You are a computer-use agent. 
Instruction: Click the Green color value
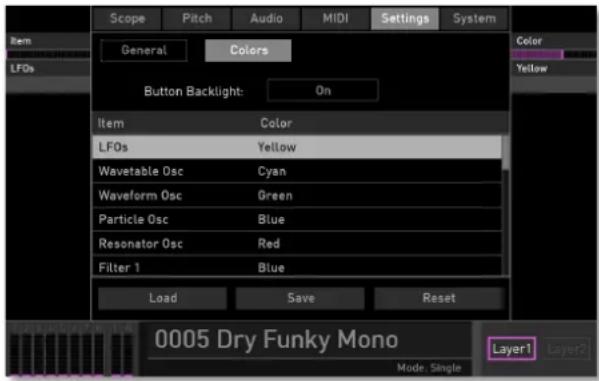pos(275,195)
